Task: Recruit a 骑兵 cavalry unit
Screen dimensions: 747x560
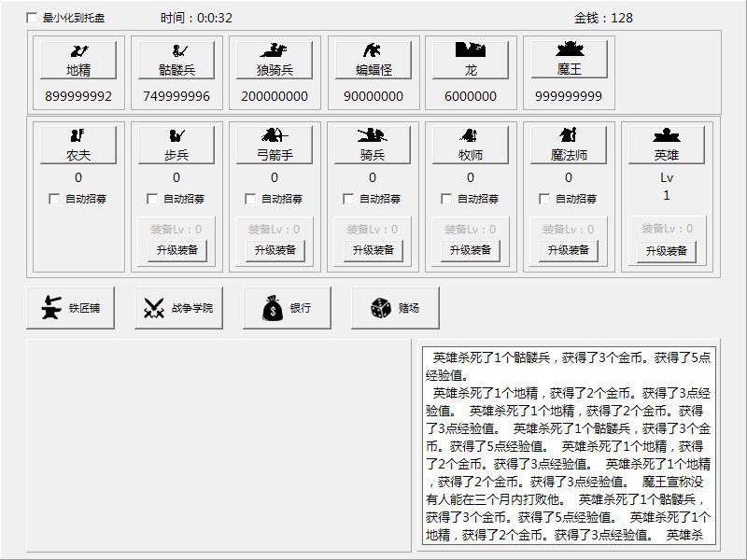Action: click(x=373, y=146)
